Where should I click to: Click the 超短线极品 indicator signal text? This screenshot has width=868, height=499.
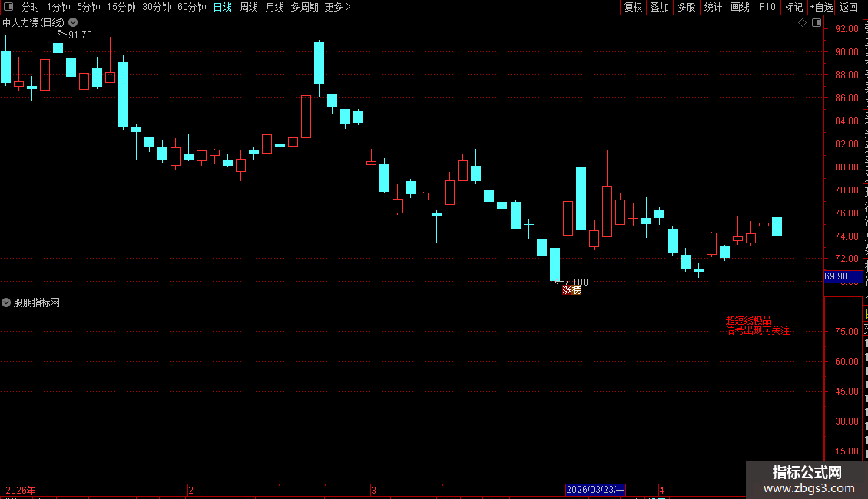(x=748, y=320)
